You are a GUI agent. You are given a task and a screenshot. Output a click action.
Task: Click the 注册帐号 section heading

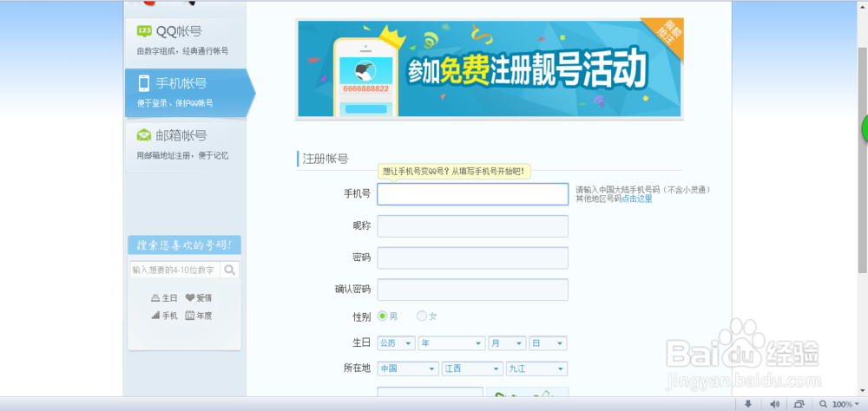point(325,160)
